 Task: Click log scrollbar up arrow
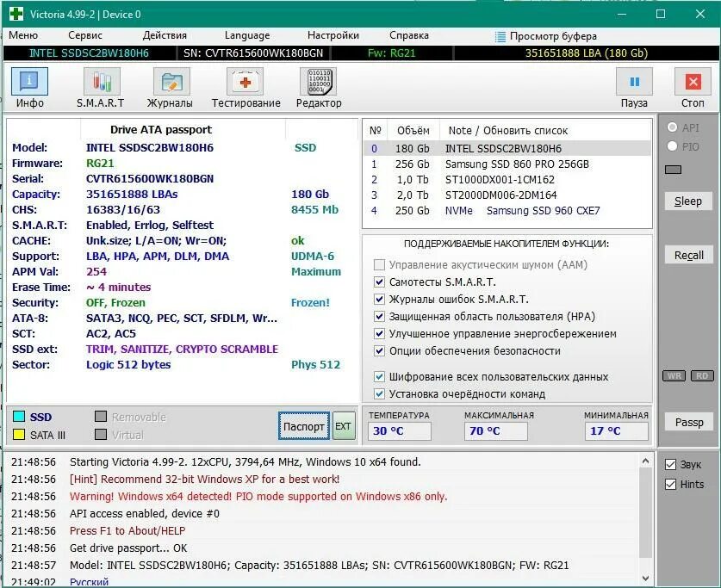point(645,461)
